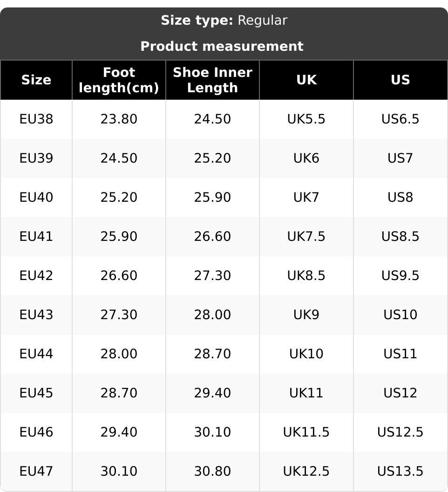Click the Size column header
448x492 pixels.
tap(36, 80)
